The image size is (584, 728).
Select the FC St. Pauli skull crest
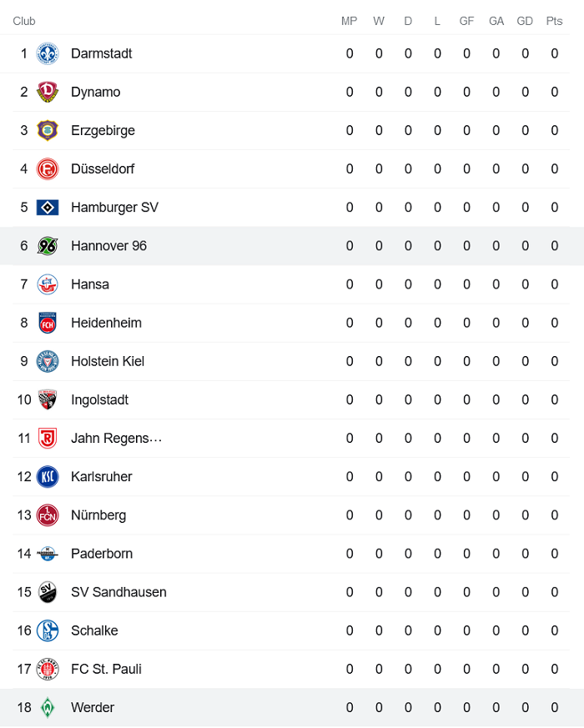(48, 669)
